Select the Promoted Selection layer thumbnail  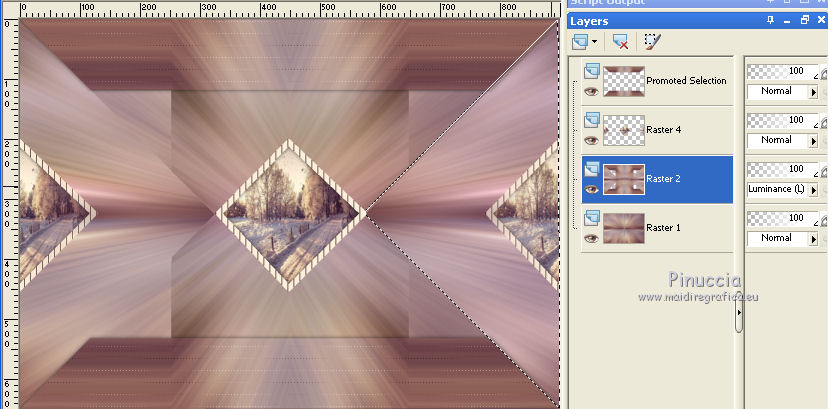pyautogui.click(x=624, y=81)
